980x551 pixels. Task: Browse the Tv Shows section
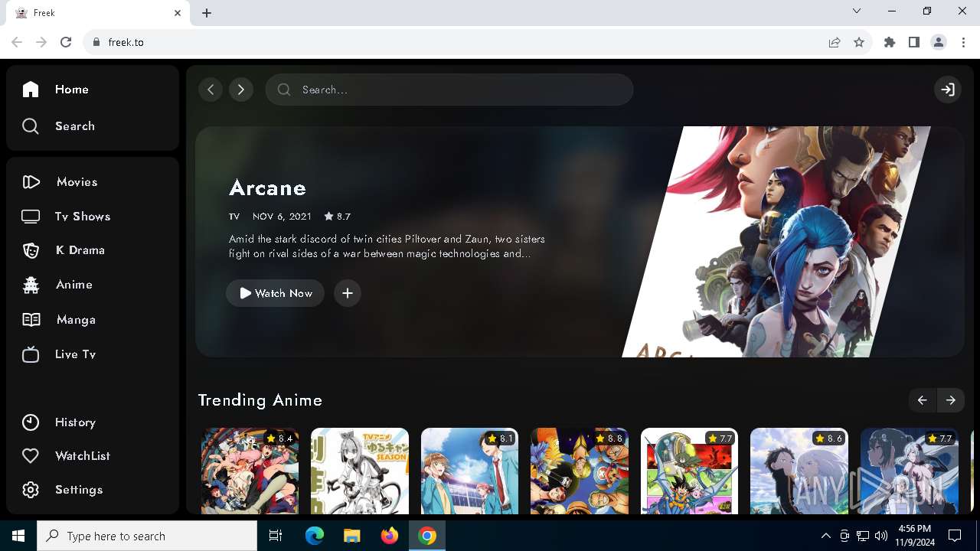tap(66, 217)
